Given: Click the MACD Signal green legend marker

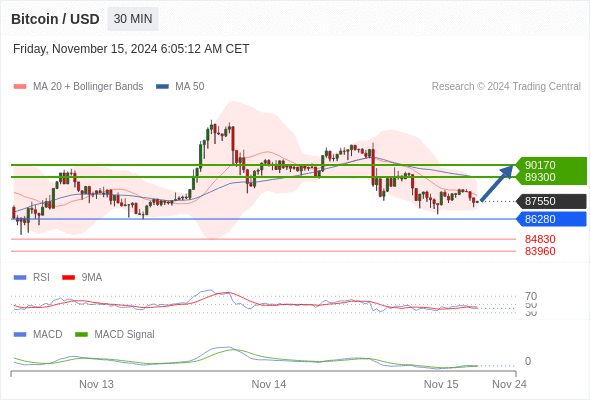Looking at the screenshot, I should (x=81, y=334).
